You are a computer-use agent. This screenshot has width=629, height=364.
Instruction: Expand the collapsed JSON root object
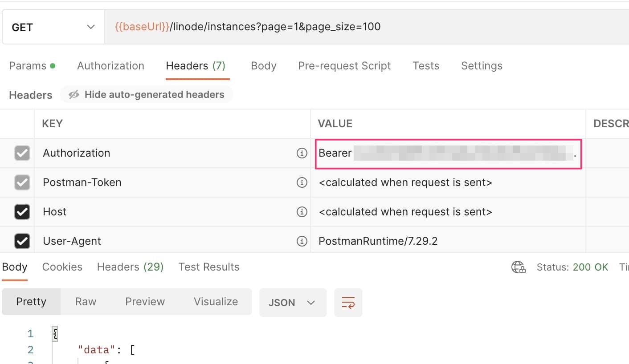[54, 333]
